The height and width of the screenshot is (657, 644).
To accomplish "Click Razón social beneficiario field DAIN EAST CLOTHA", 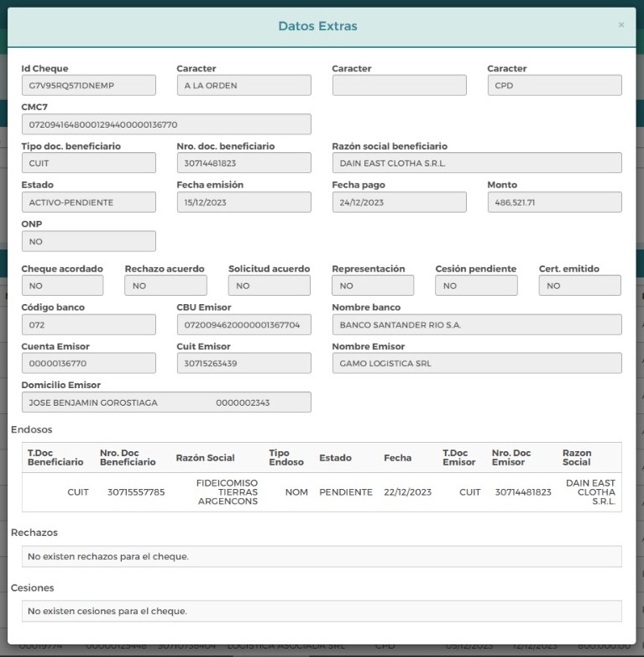I will 477,163.
